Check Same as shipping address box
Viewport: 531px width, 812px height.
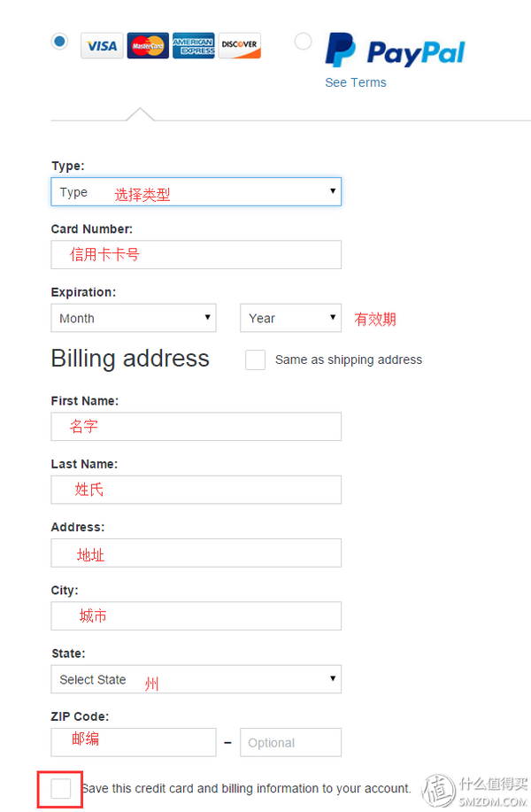pyautogui.click(x=255, y=360)
